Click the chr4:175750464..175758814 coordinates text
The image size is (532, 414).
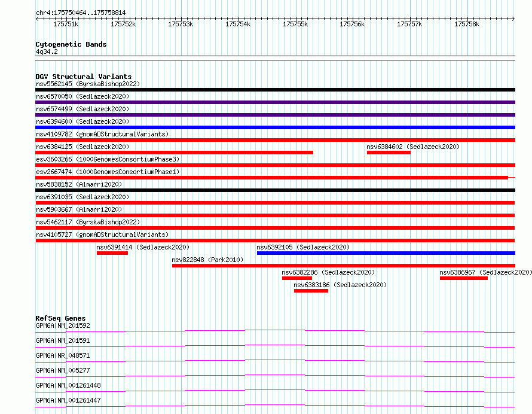pyautogui.click(x=81, y=13)
